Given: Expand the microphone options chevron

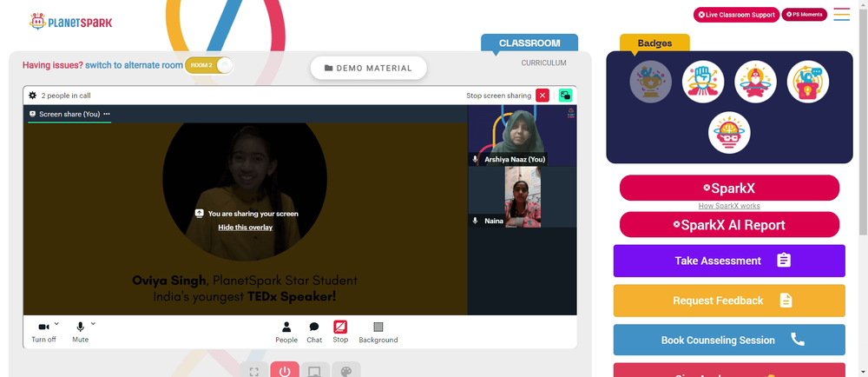Looking at the screenshot, I should click(93, 324).
